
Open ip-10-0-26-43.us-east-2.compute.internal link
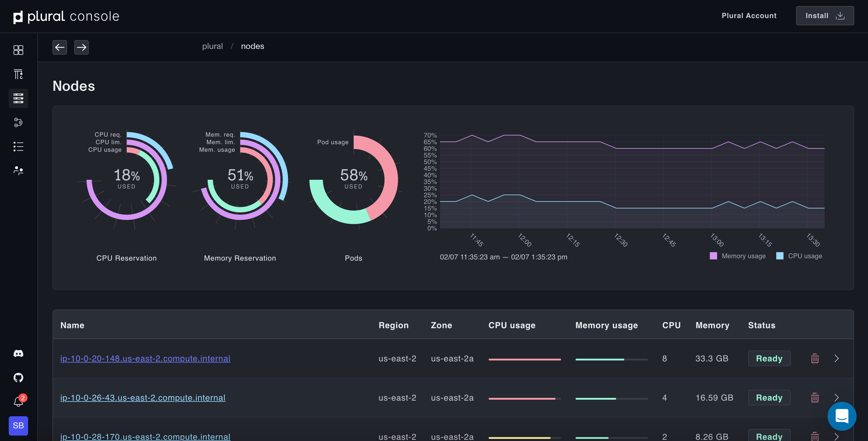click(x=142, y=398)
